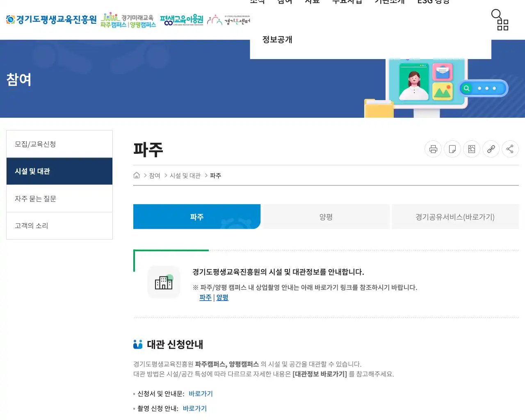Screen dimensions: 525x420
Task: Click the 양평 filming guide link
Action: [222, 297]
